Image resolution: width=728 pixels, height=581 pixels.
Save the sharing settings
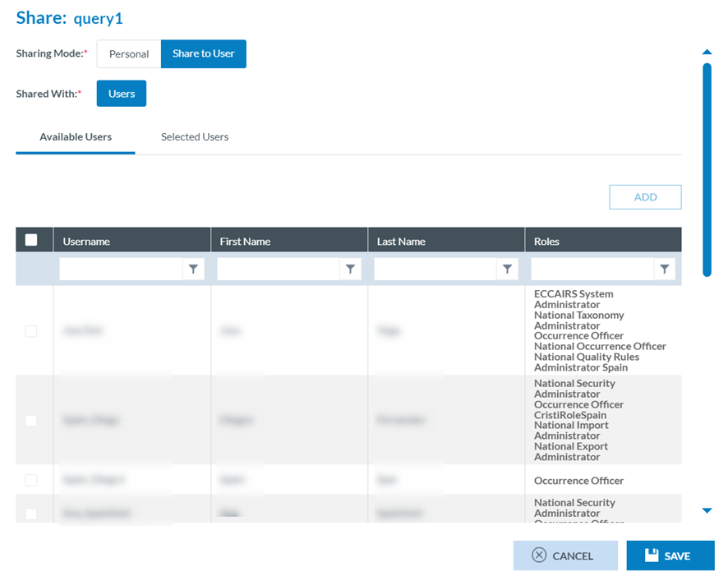(670, 556)
